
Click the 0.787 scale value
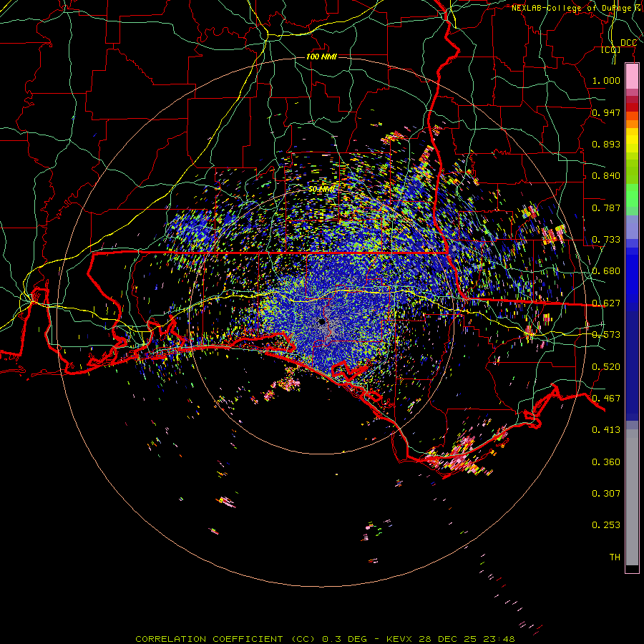pos(606,208)
